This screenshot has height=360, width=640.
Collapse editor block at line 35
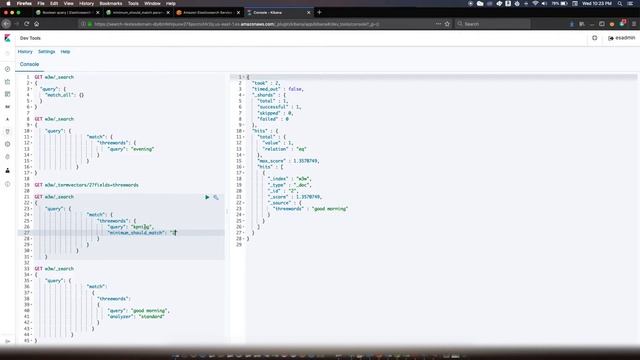31,281
